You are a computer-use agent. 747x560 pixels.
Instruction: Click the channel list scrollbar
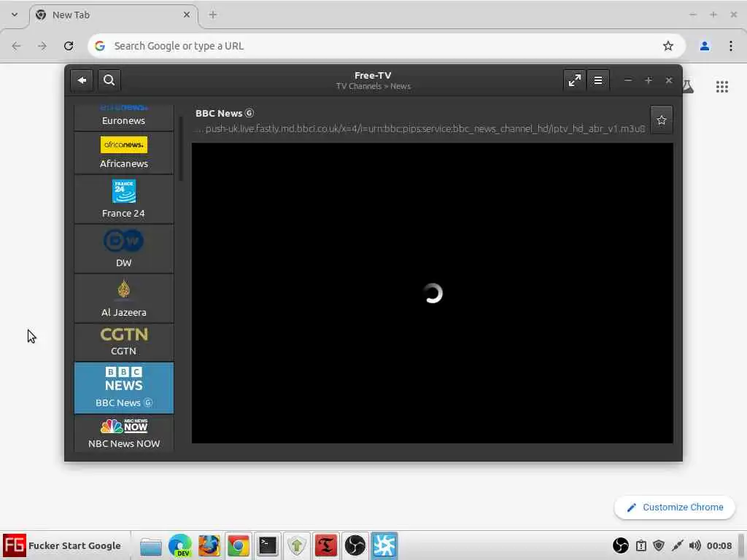pyautogui.click(x=181, y=149)
